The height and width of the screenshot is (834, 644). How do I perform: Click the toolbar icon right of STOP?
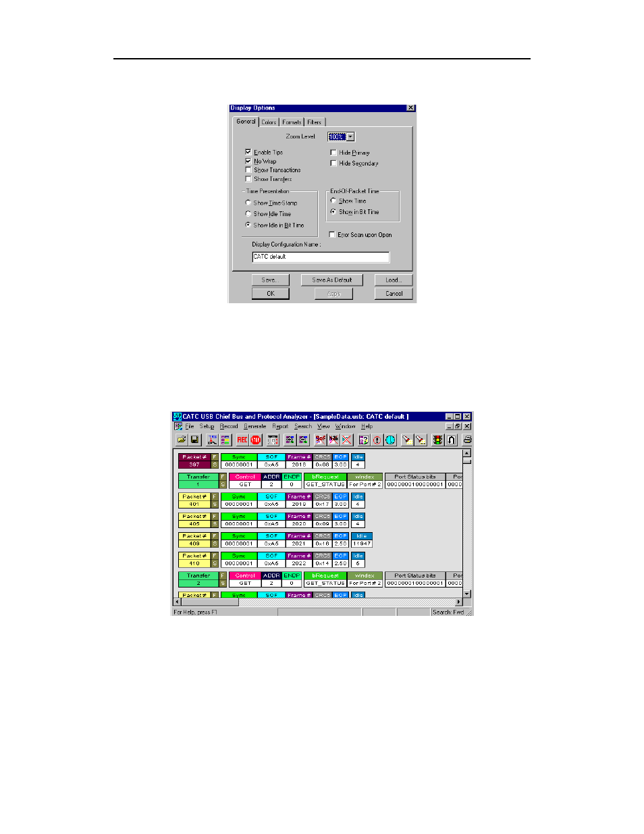pos(273,440)
